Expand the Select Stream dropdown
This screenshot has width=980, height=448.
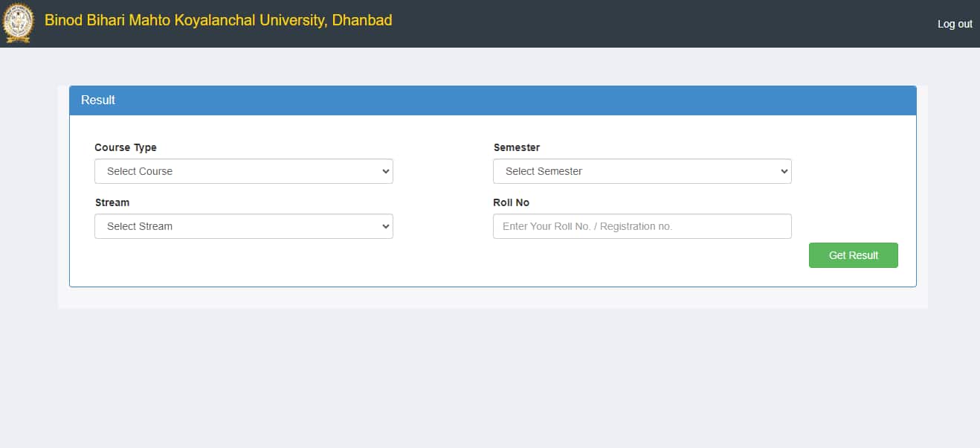pos(244,226)
